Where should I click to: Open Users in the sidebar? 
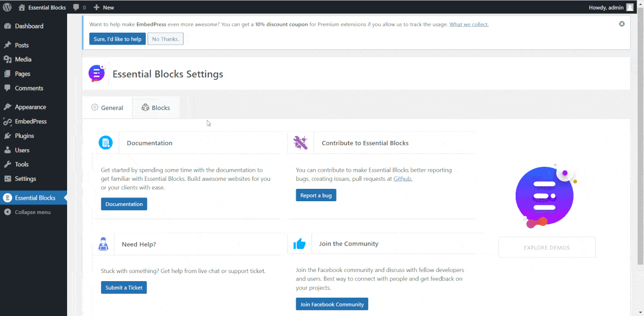tap(33, 150)
